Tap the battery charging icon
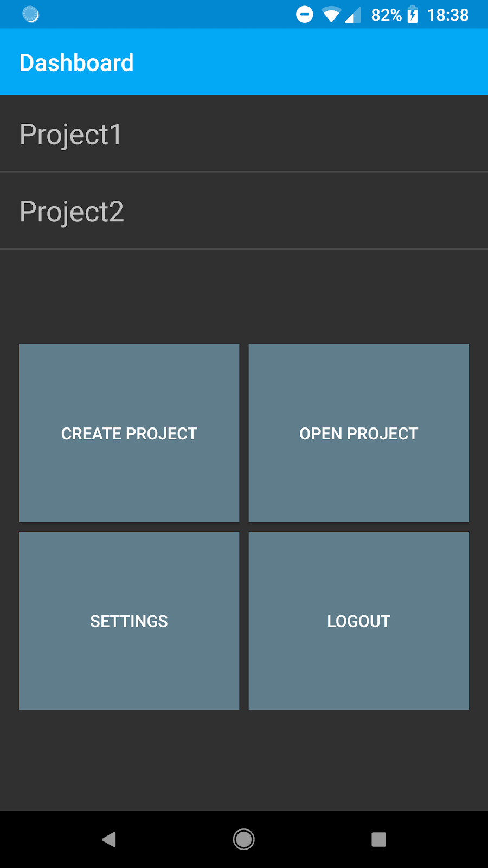 413,15
